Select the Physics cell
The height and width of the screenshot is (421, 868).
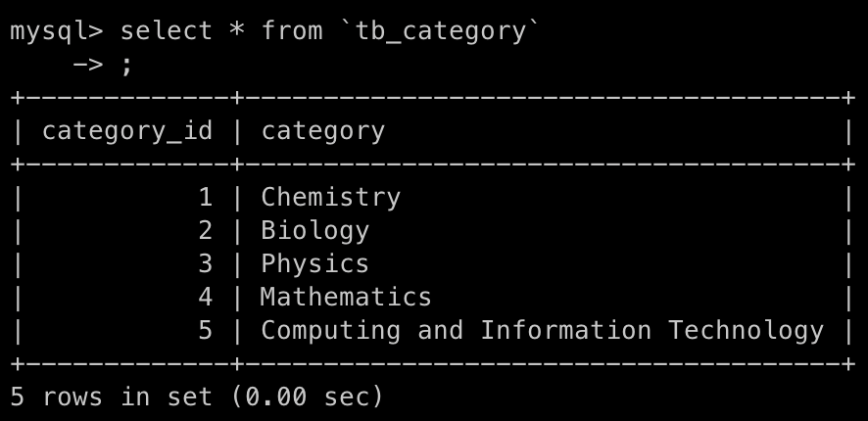click(x=314, y=264)
